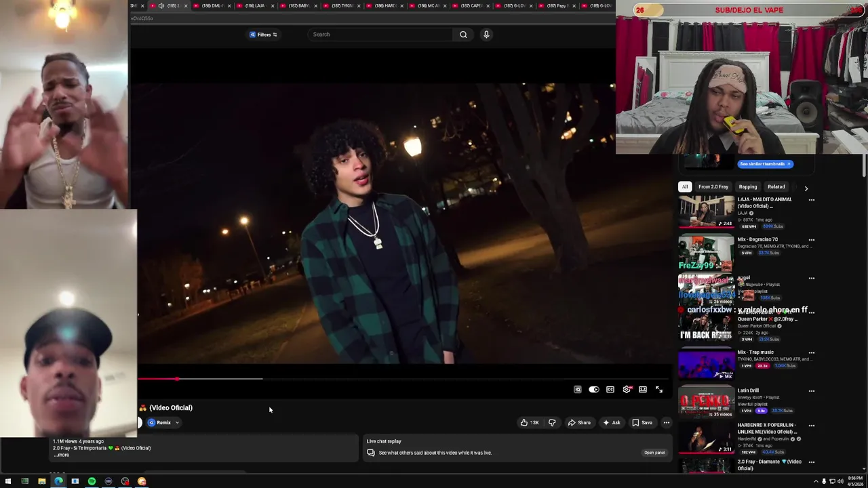The image size is (868, 488).
Task: Open the Edge browser taskbar icon
Action: pos(58,481)
